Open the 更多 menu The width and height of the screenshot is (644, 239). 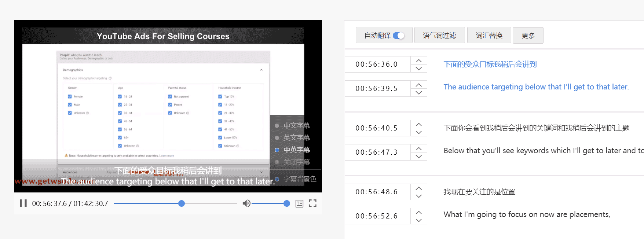click(x=528, y=36)
